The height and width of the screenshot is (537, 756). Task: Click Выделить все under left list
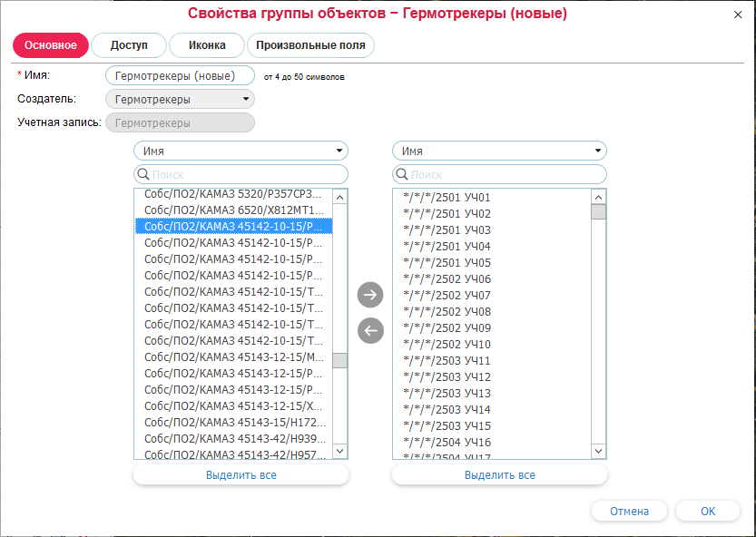241,474
